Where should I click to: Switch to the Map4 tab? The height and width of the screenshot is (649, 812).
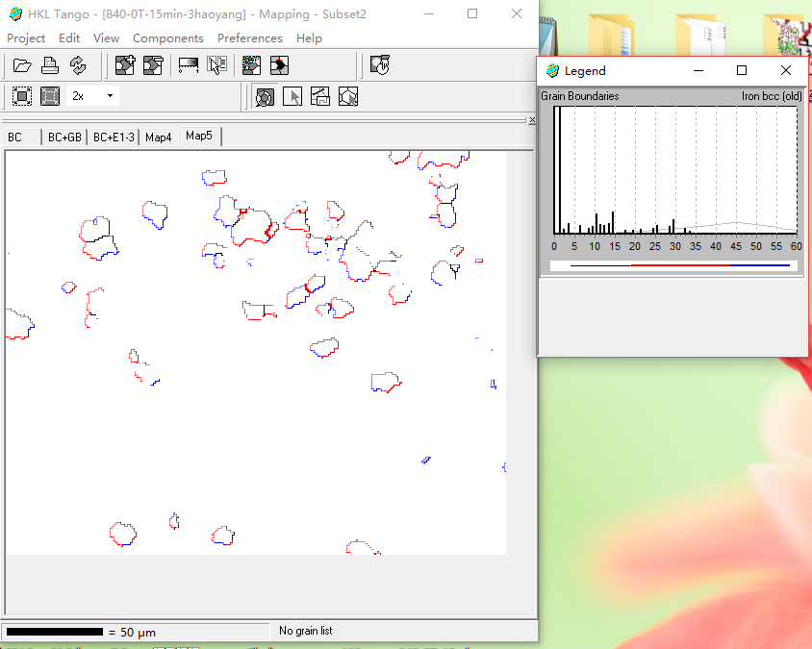[x=159, y=137]
